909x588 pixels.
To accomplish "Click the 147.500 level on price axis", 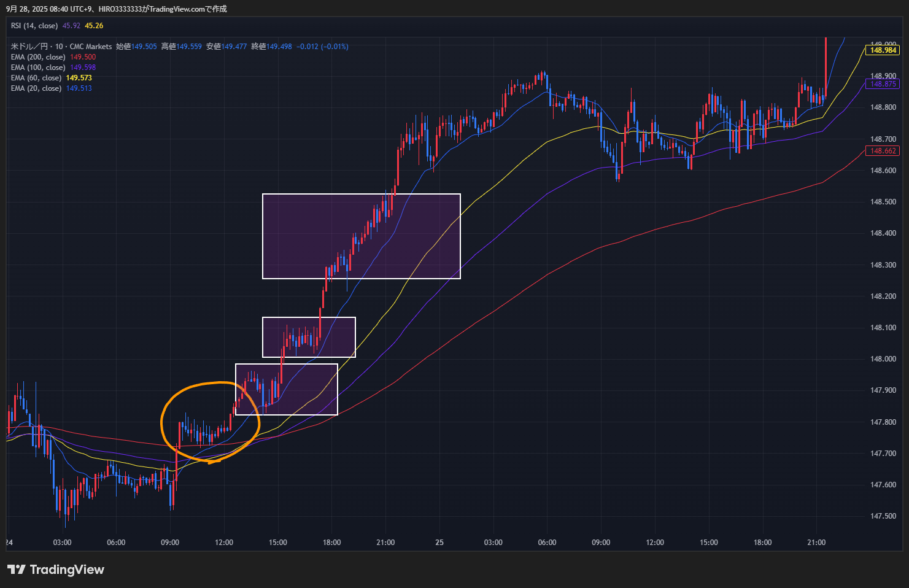I will pyautogui.click(x=883, y=516).
